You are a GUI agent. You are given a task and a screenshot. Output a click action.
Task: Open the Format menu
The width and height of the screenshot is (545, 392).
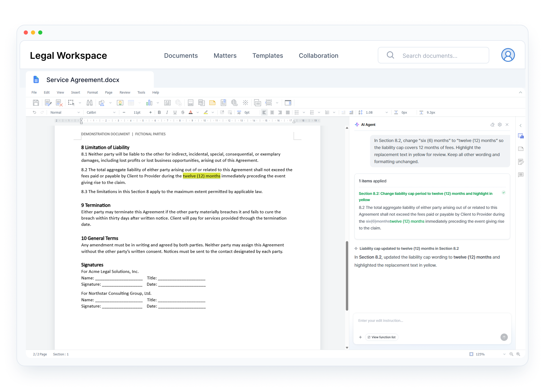[92, 92]
